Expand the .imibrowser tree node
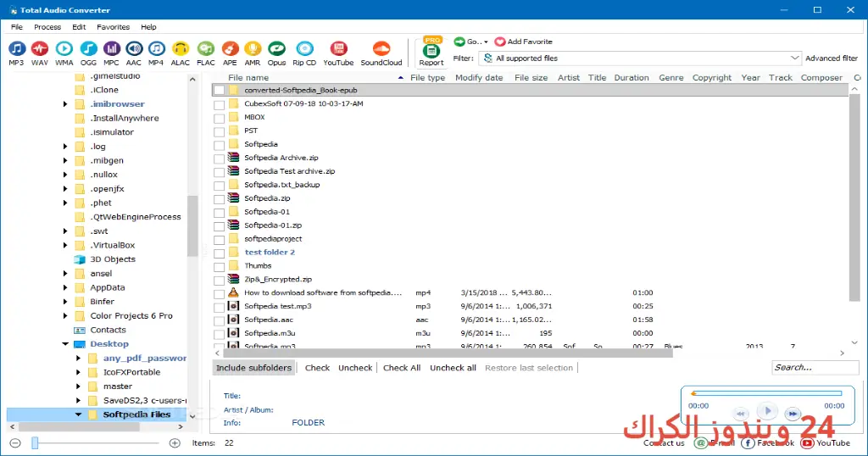This screenshot has height=456, width=868. 65,104
